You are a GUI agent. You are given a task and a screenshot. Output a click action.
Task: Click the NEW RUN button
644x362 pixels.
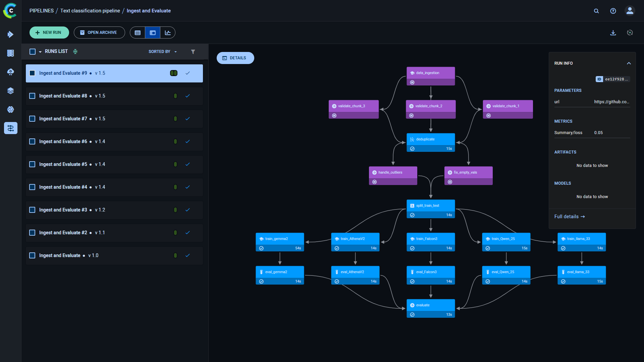(49, 33)
